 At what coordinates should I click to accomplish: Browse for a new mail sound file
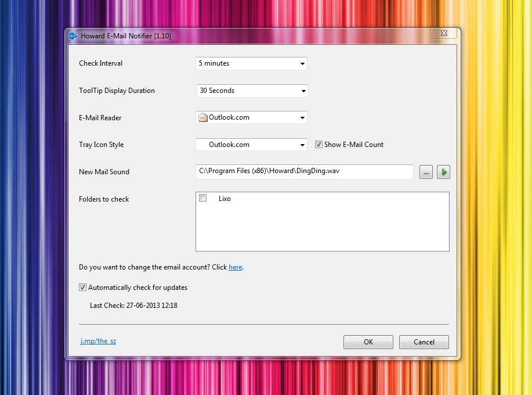tap(426, 172)
